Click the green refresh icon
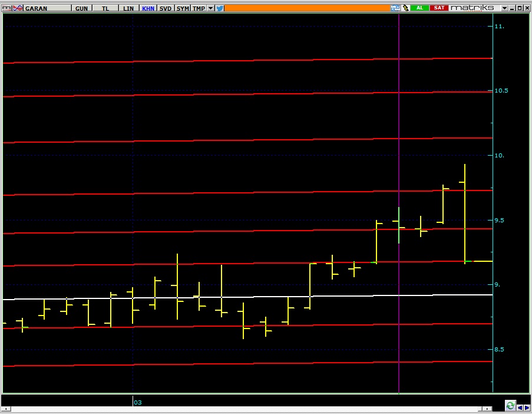 tap(510, 405)
